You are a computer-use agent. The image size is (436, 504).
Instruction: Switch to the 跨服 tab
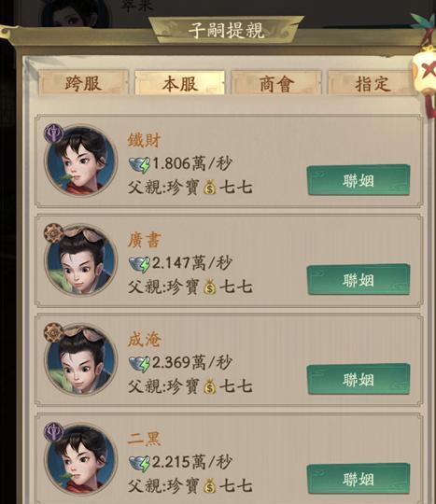coord(83,83)
